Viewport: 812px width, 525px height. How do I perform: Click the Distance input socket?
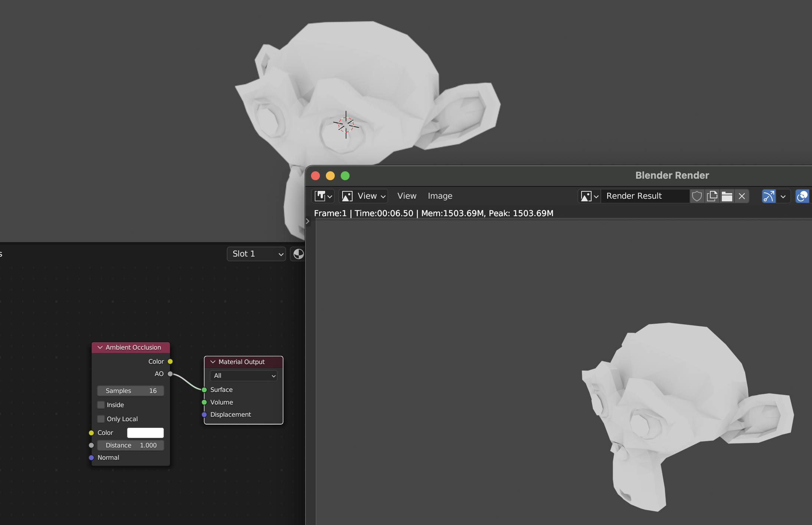(91, 445)
